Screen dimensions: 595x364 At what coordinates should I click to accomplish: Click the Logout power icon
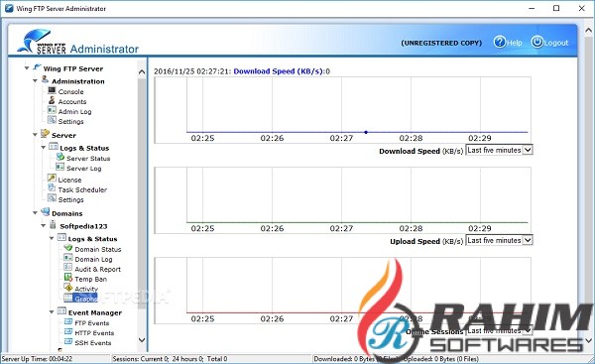coord(536,42)
